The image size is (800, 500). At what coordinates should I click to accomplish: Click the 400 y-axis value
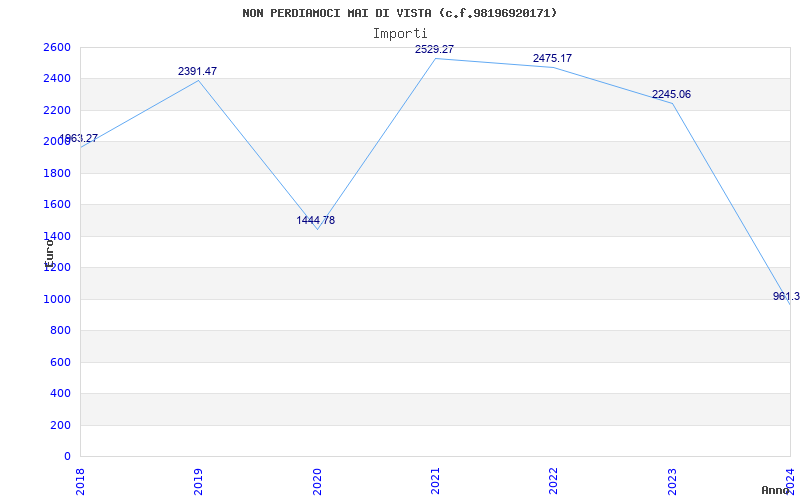click(x=60, y=394)
